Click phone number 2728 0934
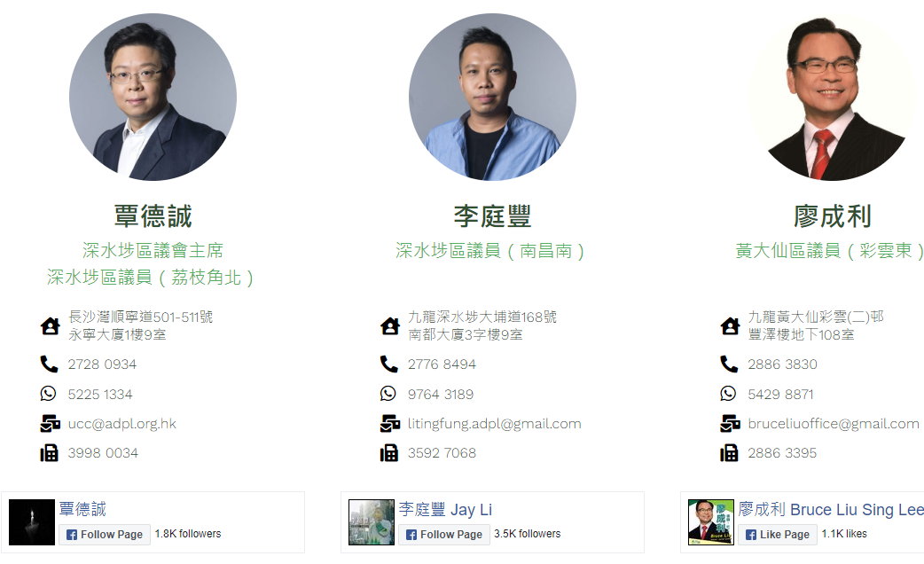Screen dimensions: 924x564 pos(102,364)
